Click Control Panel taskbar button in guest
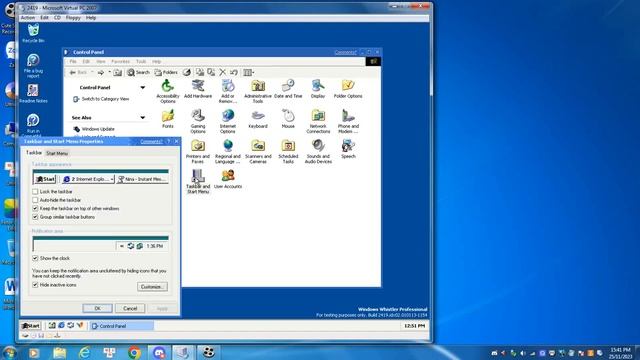The image size is (640, 360). pos(122,326)
